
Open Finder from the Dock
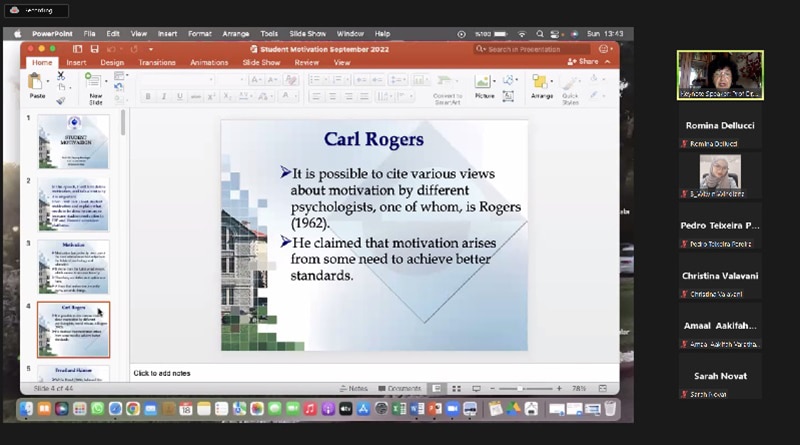click(x=27, y=409)
